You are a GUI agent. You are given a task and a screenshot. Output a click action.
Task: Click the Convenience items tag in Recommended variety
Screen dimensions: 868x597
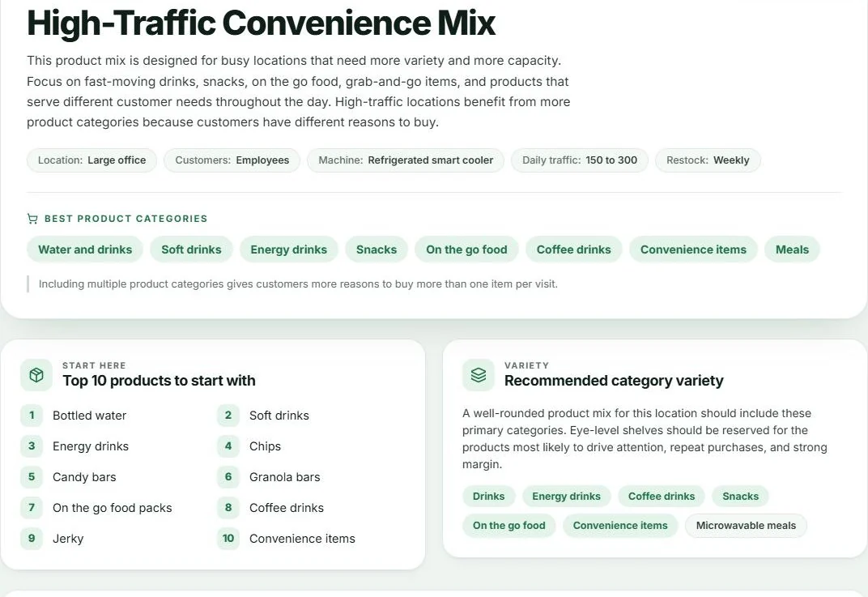coord(620,526)
